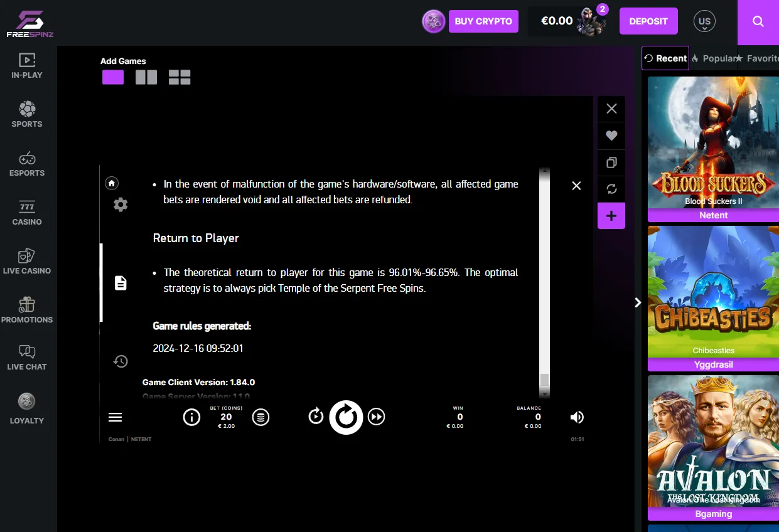779x532 pixels.
Task: Open the US language dropdown
Action: point(704,21)
